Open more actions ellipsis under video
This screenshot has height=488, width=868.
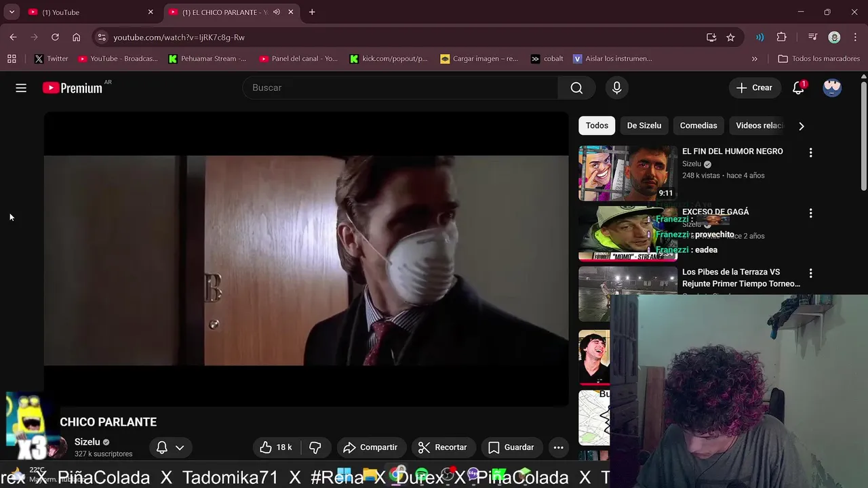pyautogui.click(x=558, y=447)
